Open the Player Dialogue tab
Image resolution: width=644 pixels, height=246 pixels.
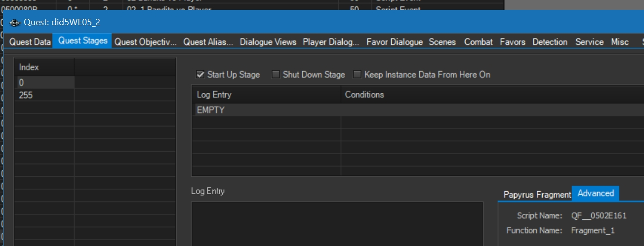[331, 42]
